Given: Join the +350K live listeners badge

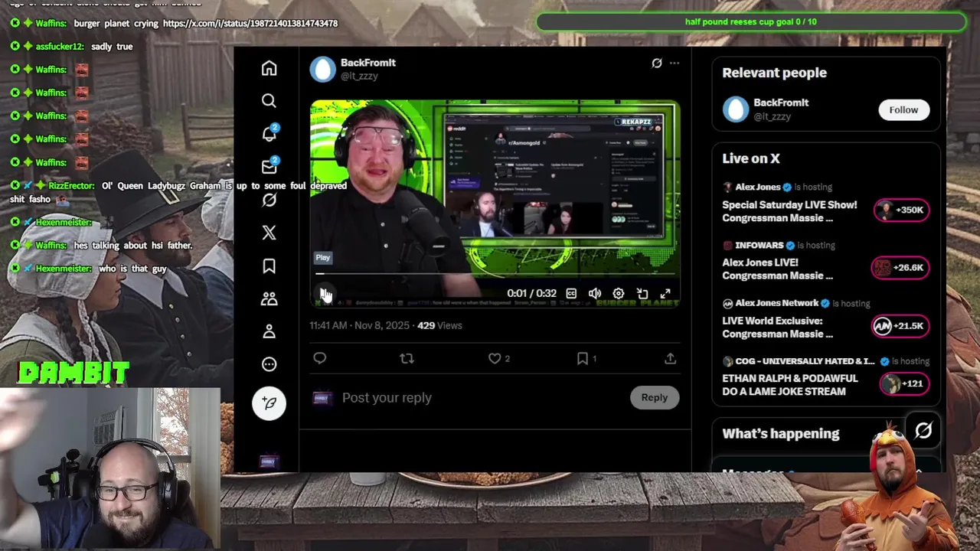Looking at the screenshot, I should 901,210.
